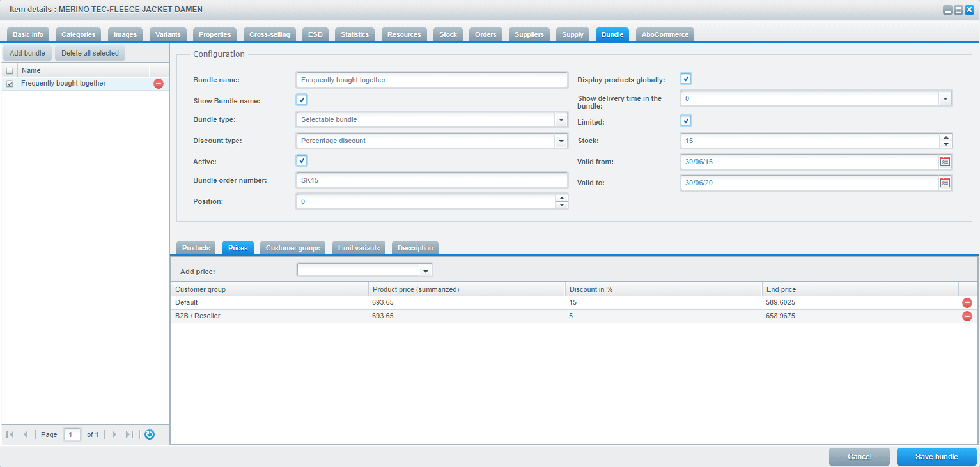Toggle the Active checkbox
Image resolution: width=980 pixels, height=467 pixels.
tap(302, 160)
